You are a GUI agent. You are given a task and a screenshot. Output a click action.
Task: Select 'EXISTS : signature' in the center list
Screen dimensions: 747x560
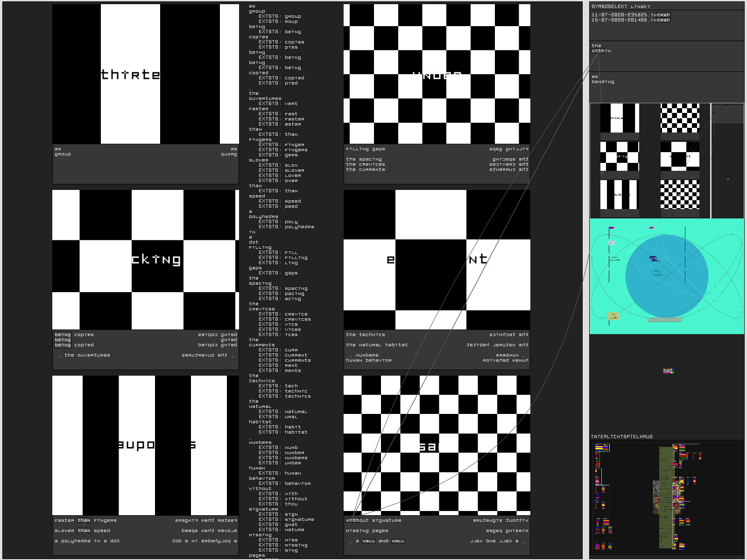pos(286,519)
